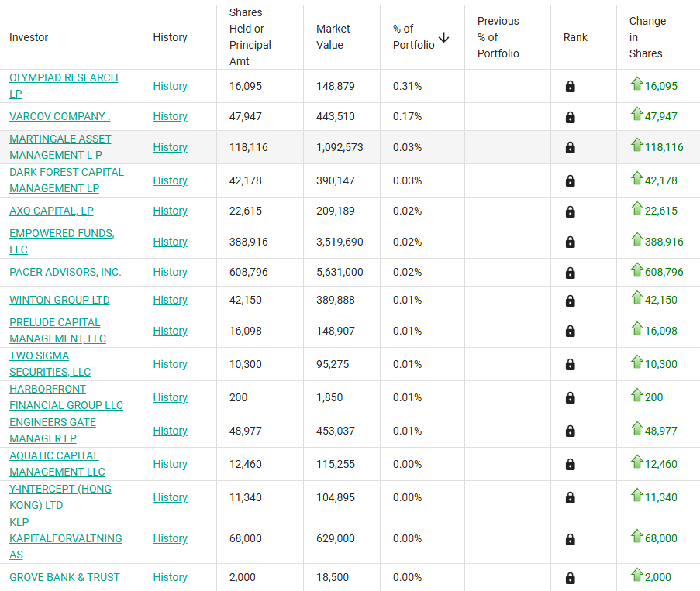This screenshot has height=591, width=700.
Task: Click the lock icon in KLP Kapitalforvaltning row
Action: click(x=570, y=539)
